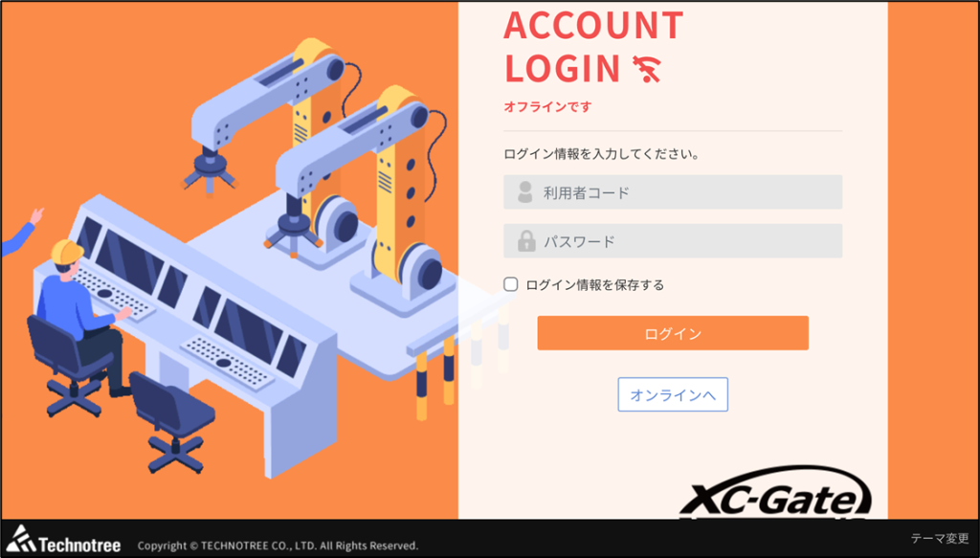Enable the ログイン情報を保存する checkbox
The height and width of the screenshot is (558, 980).
pos(511,284)
